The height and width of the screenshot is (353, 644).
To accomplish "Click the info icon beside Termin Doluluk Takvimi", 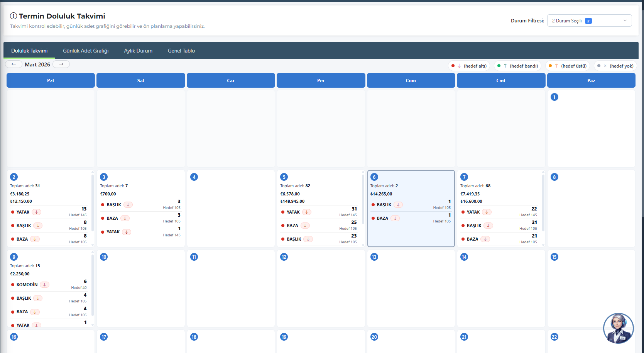I will 14,16.
